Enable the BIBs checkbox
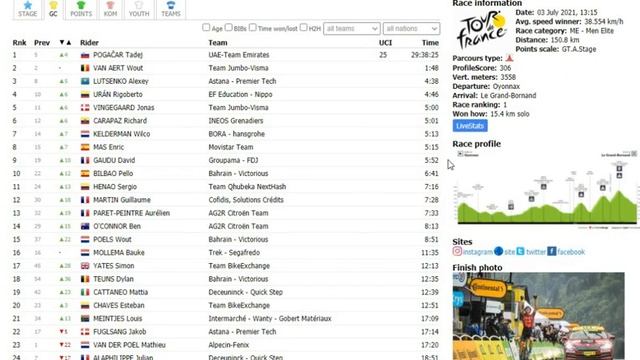 229,27
